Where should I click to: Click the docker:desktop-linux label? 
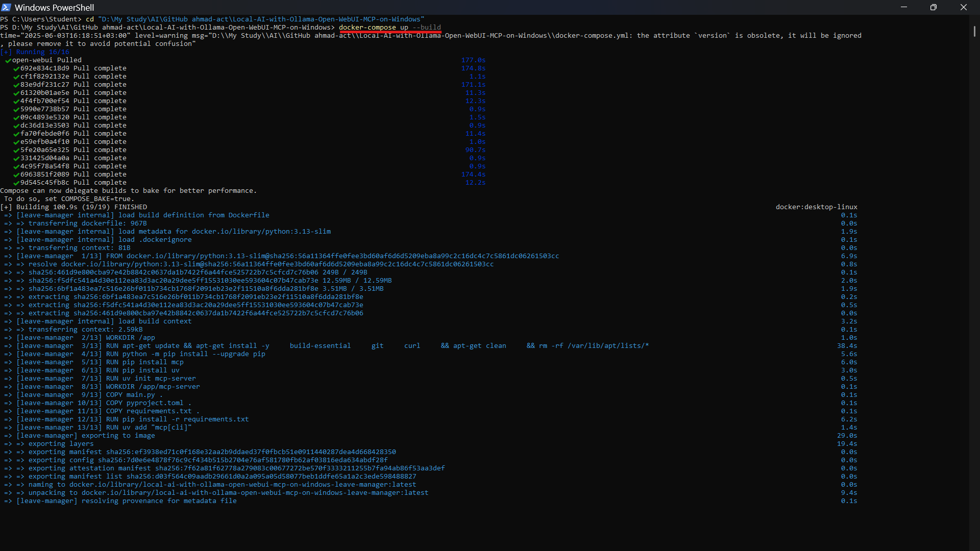tap(816, 207)
